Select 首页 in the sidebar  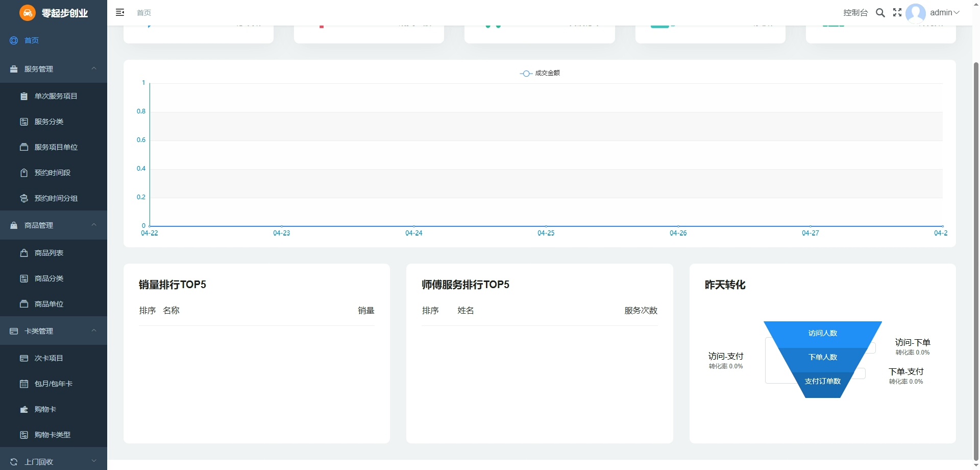tap(32, 40)
